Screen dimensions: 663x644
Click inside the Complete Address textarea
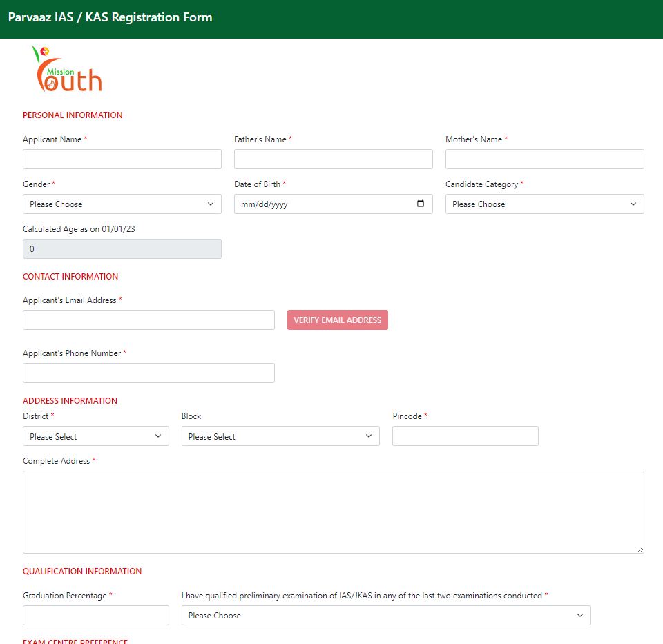click(x=333, y=512)
